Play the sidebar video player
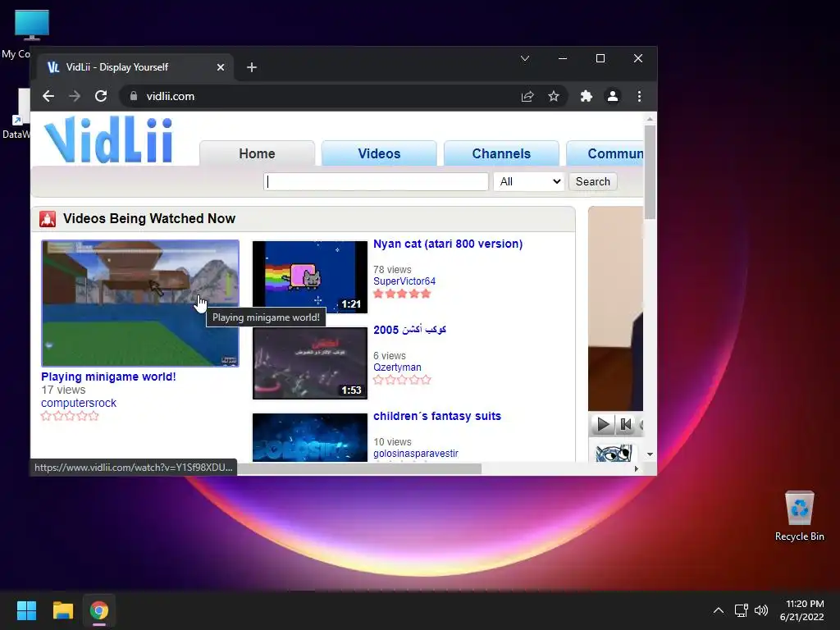This screenshot has height=630, width=840. click(603, 425)
